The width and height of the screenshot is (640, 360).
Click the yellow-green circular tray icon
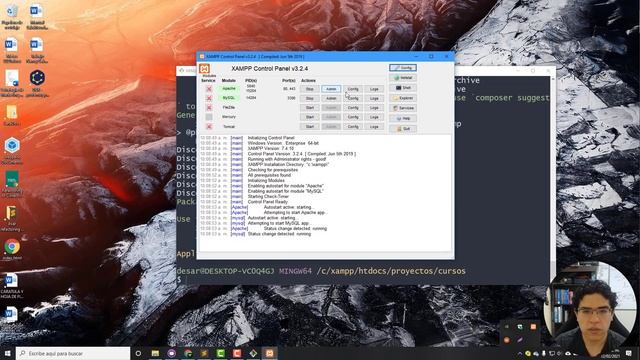point(528,353)
